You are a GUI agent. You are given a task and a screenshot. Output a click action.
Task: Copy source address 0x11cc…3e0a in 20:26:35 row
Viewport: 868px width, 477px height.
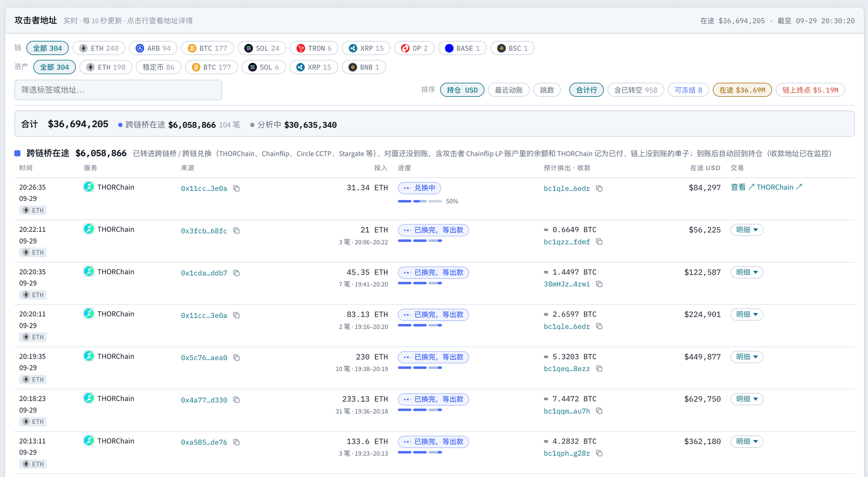(x=237, y=188)
